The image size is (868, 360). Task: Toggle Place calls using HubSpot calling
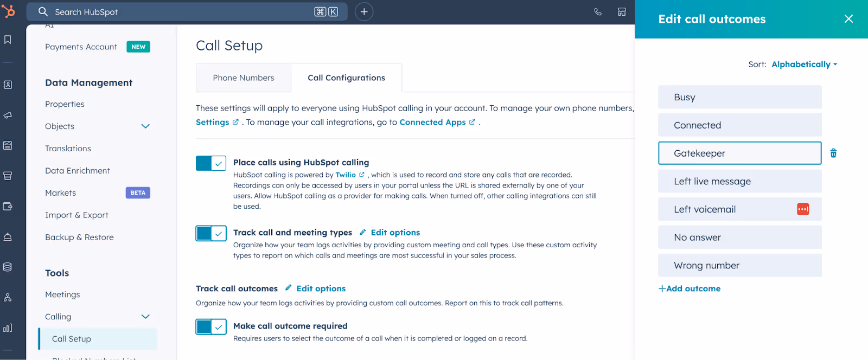tap(211, 163)
